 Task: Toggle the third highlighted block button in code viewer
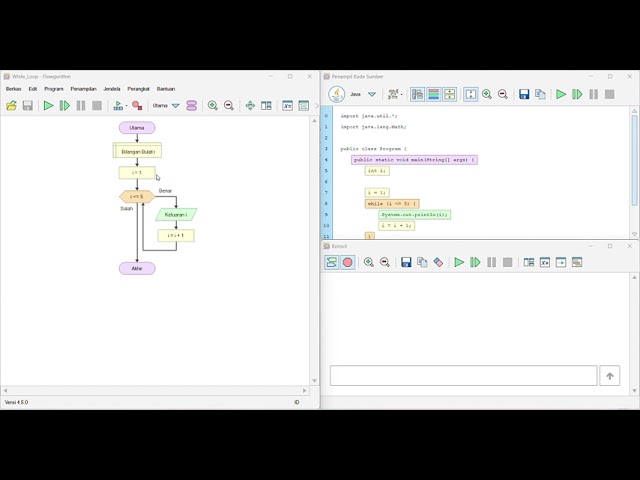point(449,94)
